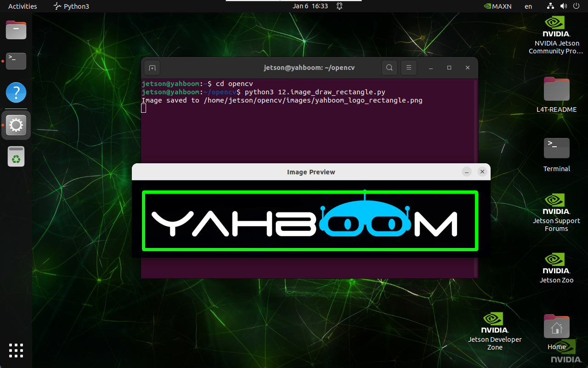Open the 'en' input language menu
588x368 pixels.
point(528,6)
